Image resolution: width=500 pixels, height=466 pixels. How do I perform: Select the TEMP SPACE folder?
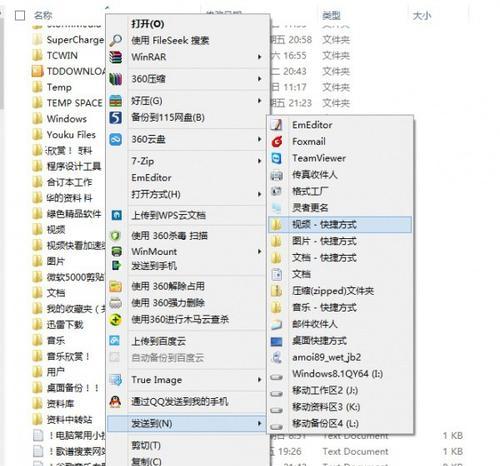74,103
